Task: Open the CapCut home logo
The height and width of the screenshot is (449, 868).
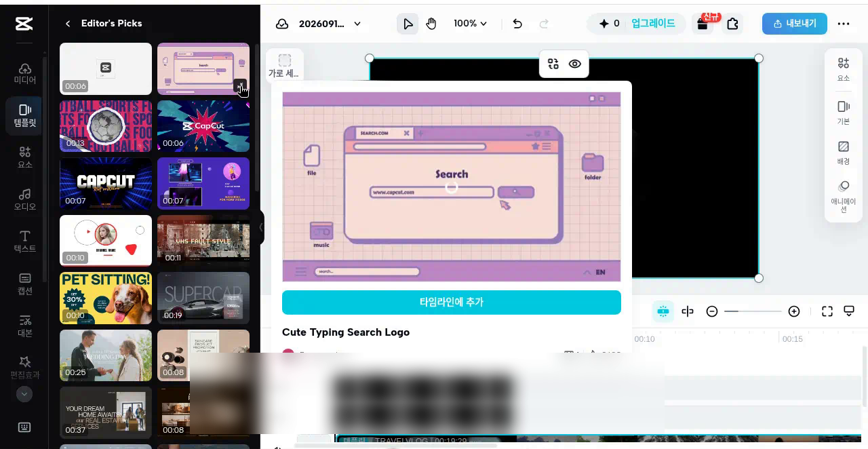Action: (24, 24)
